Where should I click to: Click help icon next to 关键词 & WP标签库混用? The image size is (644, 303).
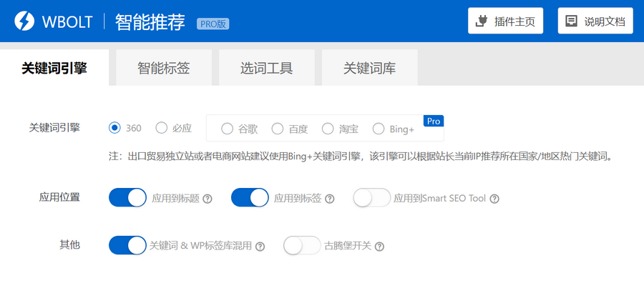click(260, 247)
